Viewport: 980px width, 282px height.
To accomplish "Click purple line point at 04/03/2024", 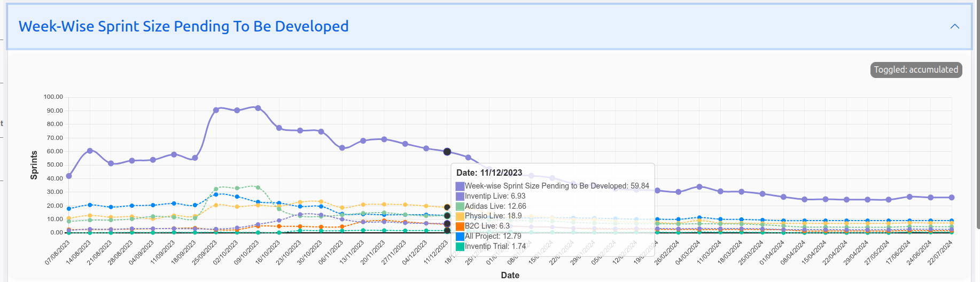I will 699,187.
